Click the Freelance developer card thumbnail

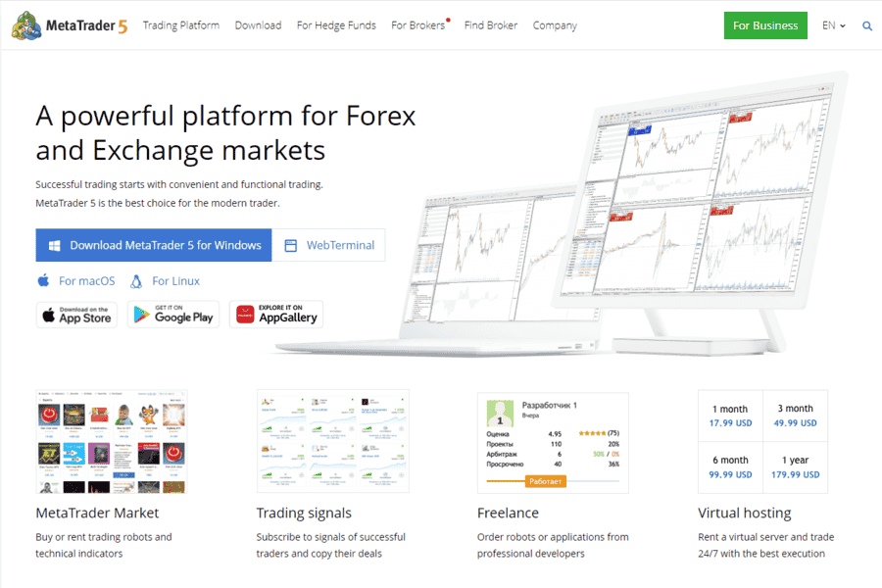coord(553,443)
